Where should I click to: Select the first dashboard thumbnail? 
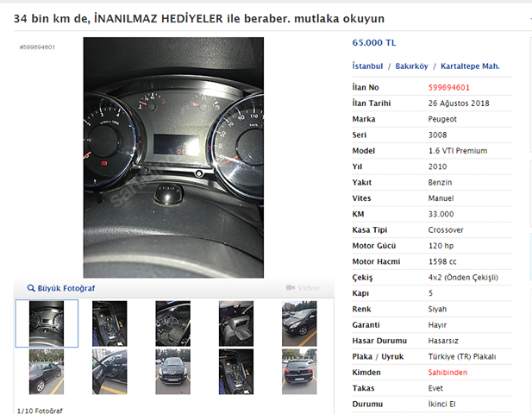[47, 323]
